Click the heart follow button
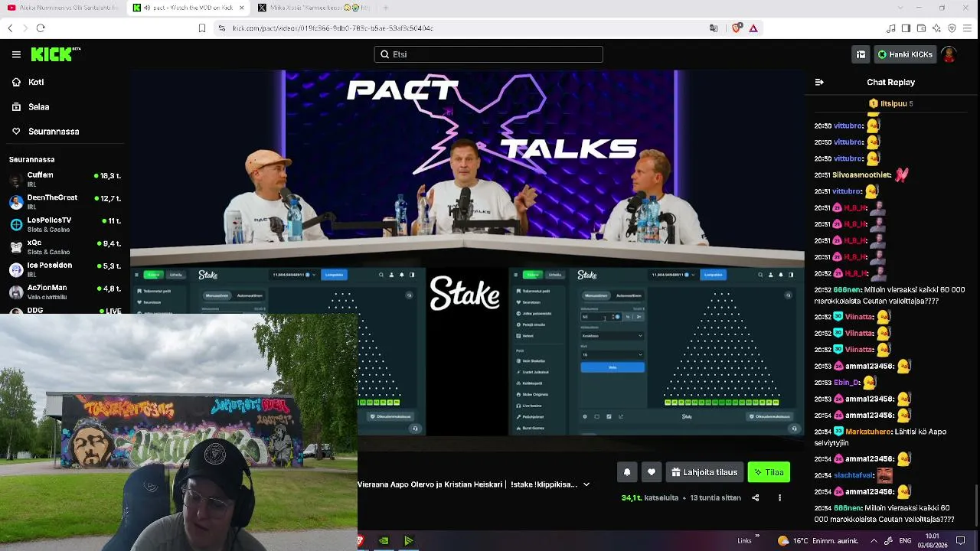 coord(652,472)
